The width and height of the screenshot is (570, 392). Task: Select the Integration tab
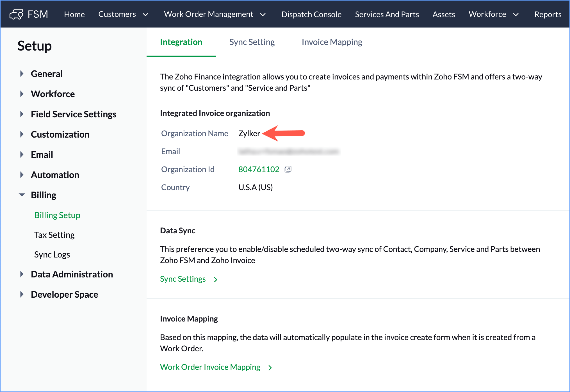(181, 42)
